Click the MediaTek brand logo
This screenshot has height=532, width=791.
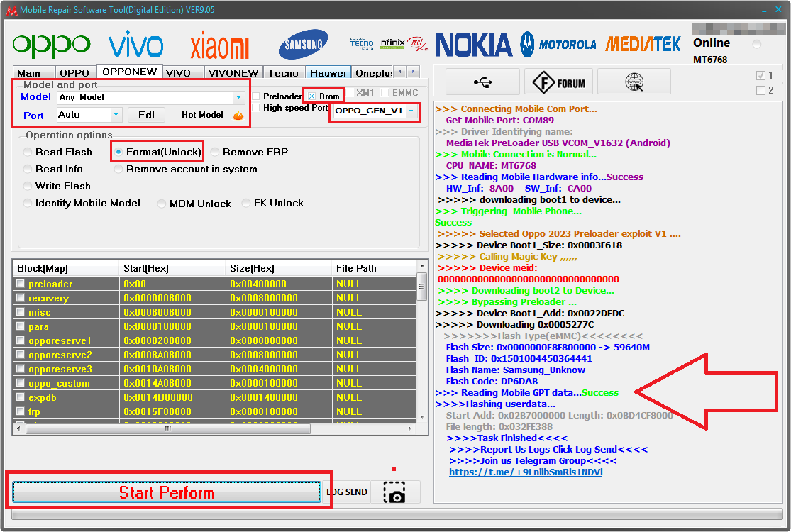[x=643, y=45]
